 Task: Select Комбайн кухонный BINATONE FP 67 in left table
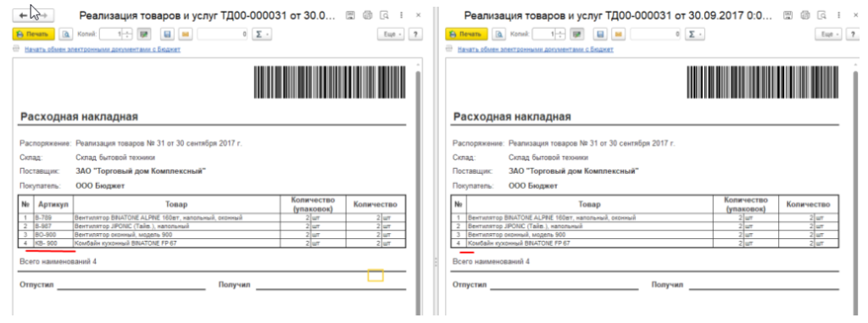tap(176, 242)
